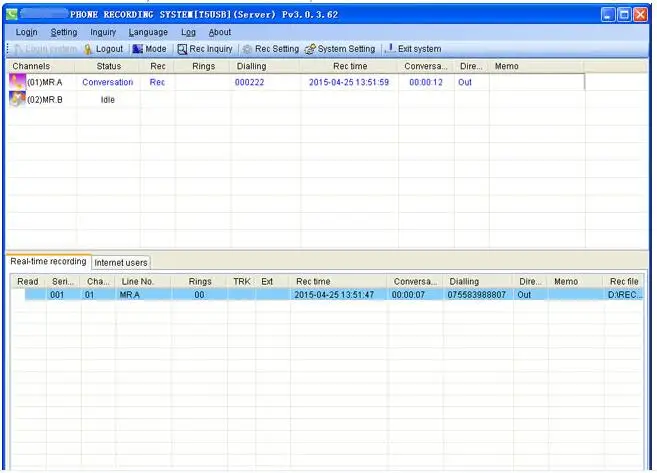
Task: Open Rec Setting from the toolbar
Action: click(269, 49)
